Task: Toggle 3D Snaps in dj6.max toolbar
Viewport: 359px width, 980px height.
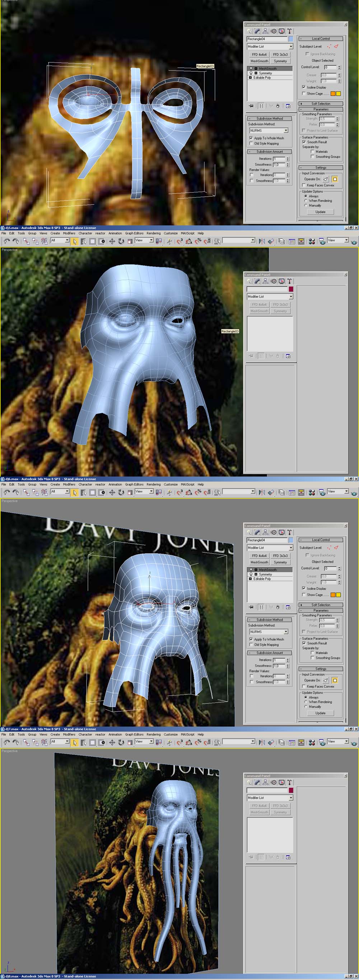Action: pyautogui.click(x=180, y=492)
